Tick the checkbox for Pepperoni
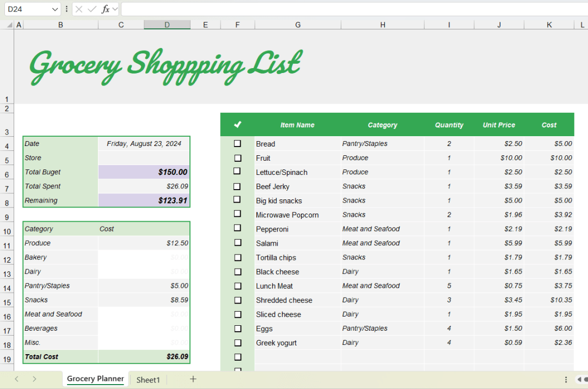 click(237, 228)
